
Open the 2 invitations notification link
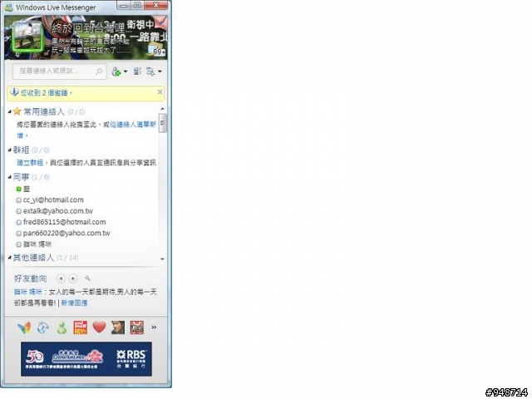47,92
